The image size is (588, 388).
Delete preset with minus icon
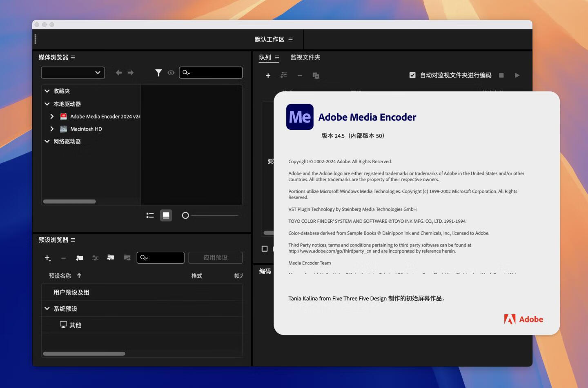coord(63,258)
